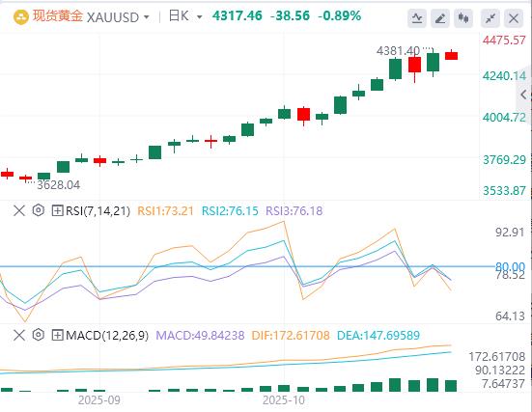Click the 3769.29 price axis label
Image resolution: width=532 pixels, height=412 pixels.
point(504,160)
